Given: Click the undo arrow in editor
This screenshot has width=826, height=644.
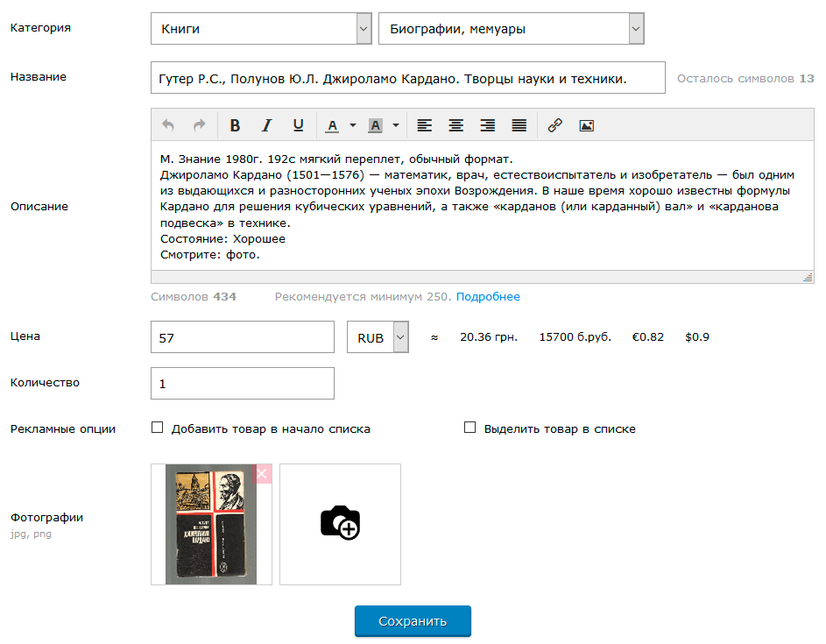Looking at the screenshot, I should pyautogui.click(x=167, y=125).
